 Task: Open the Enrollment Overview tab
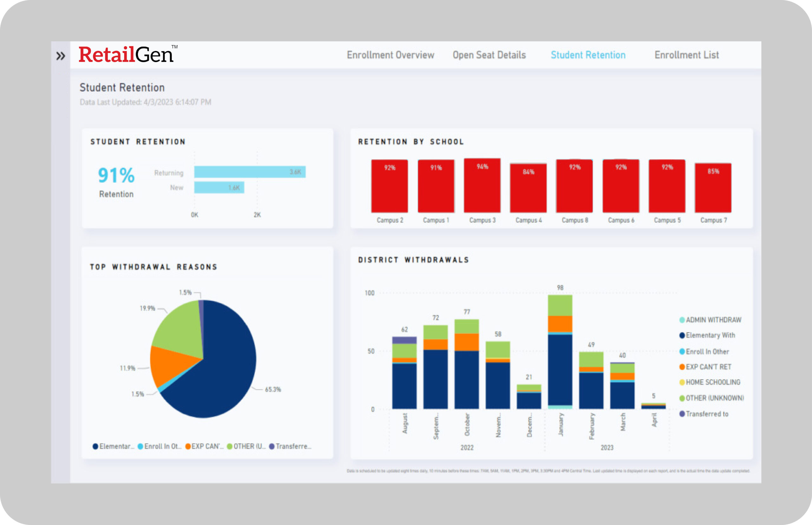coord(390,55)
